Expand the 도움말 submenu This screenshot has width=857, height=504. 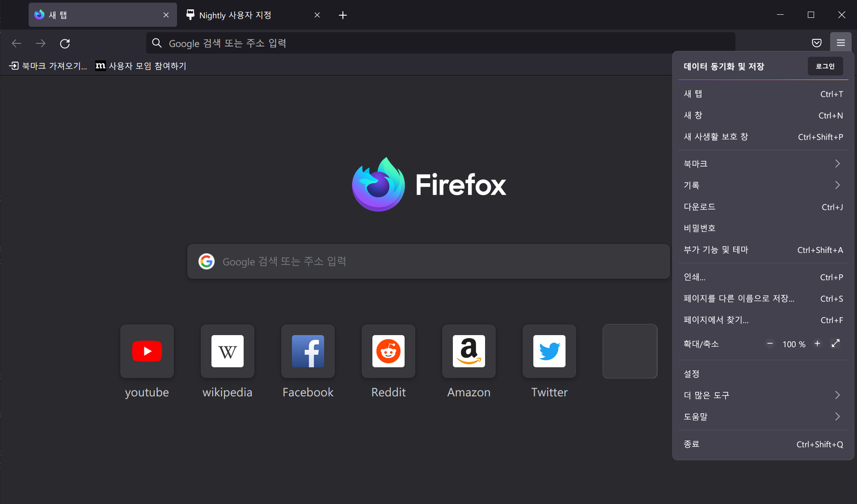763,416
